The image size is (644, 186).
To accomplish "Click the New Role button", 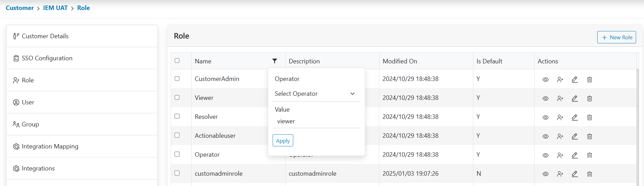I will pos(616,37).
